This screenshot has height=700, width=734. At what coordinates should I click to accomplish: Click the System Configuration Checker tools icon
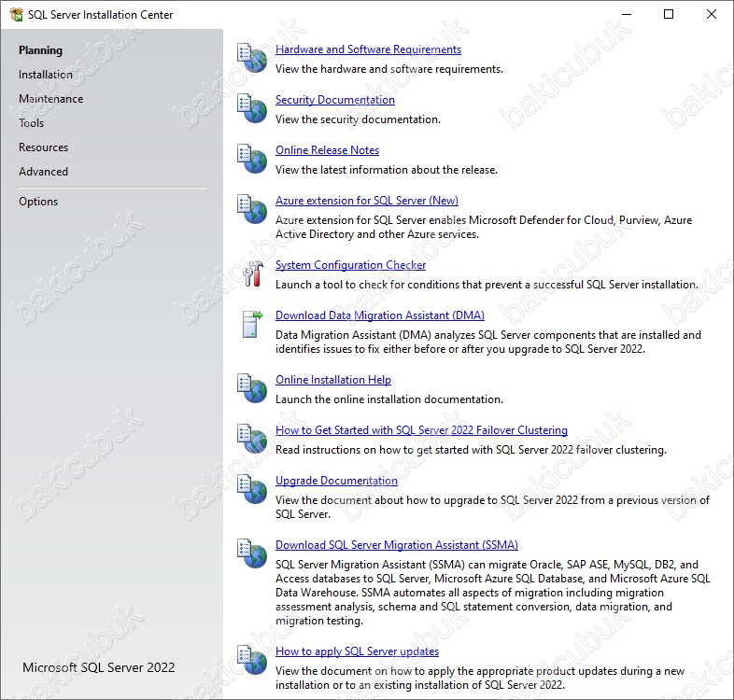[253, 273]
